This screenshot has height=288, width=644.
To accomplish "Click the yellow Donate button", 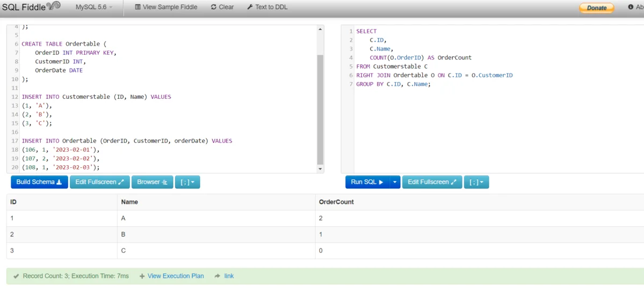I will pos(596,8).
